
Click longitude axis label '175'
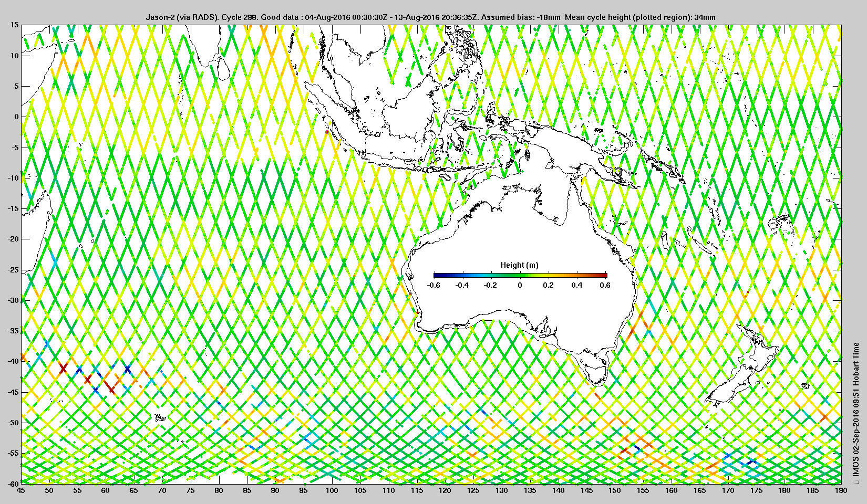756,490
